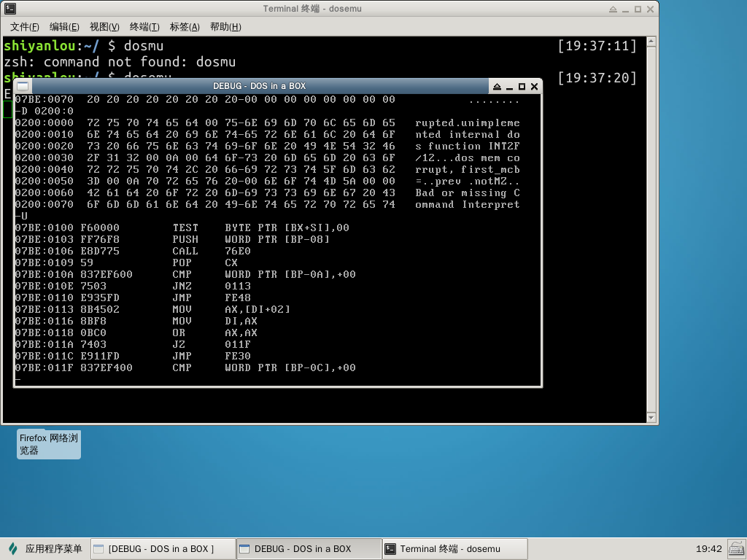
Task: Open the 帮助(H) help menu
Action: click(x=225, y=27)
